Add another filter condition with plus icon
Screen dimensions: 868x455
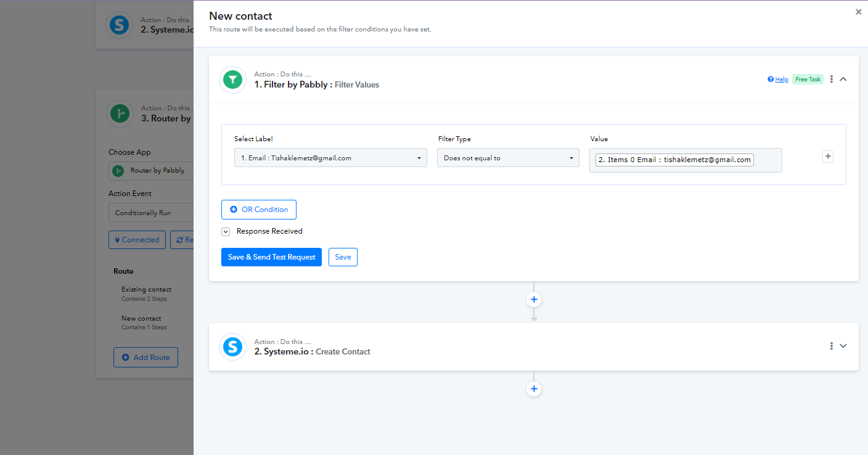click(x=828, y=157)
